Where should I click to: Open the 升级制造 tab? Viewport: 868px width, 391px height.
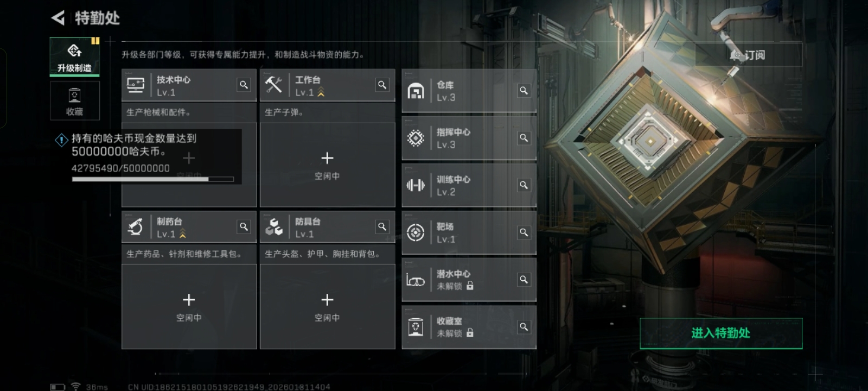pos(75,56)
